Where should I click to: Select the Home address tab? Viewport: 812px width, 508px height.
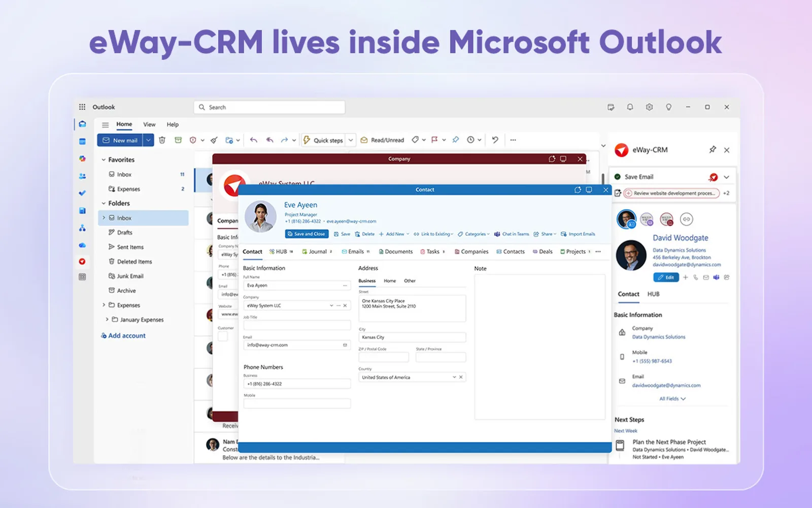tap(390, 281)
